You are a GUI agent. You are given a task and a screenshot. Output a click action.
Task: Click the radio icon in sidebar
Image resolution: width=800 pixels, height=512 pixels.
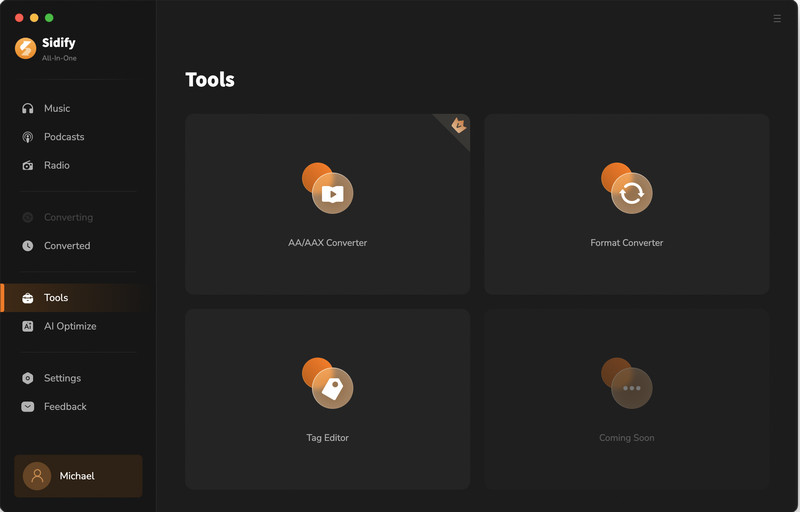28,165
